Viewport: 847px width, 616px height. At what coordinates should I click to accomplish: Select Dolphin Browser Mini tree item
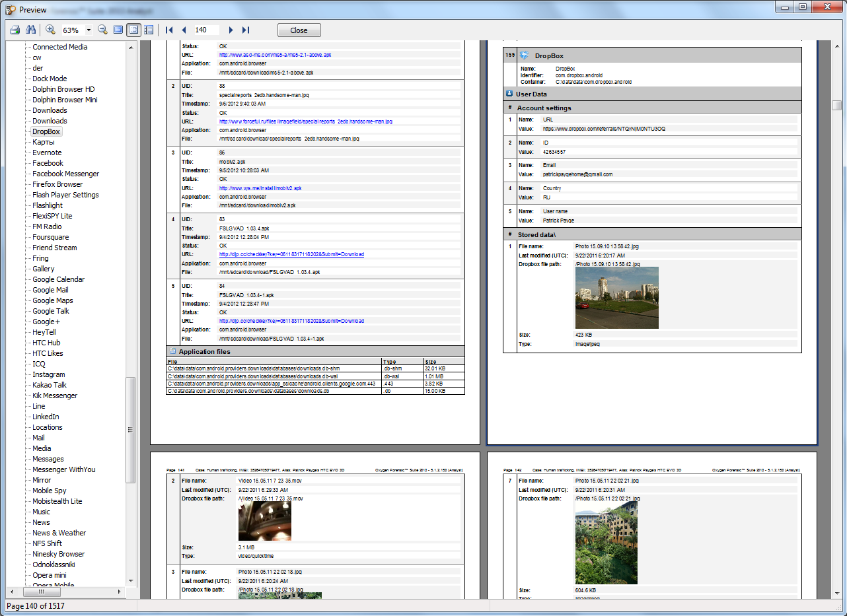(x=65, y=100)
